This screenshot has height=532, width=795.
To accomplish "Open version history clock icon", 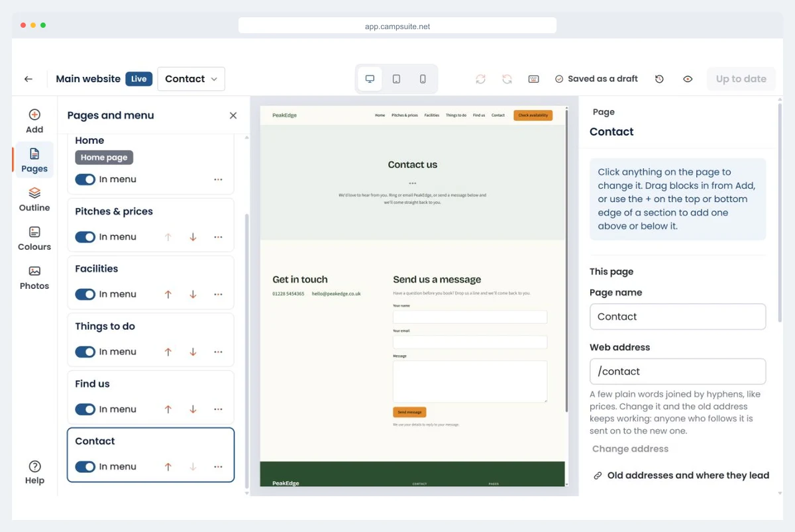I will [659, 79].
